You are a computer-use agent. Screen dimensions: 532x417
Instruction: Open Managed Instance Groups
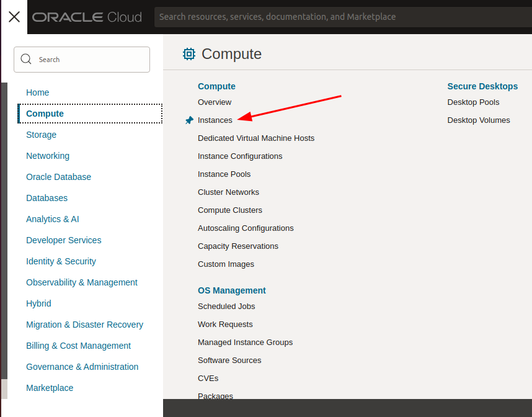(246, 343)
